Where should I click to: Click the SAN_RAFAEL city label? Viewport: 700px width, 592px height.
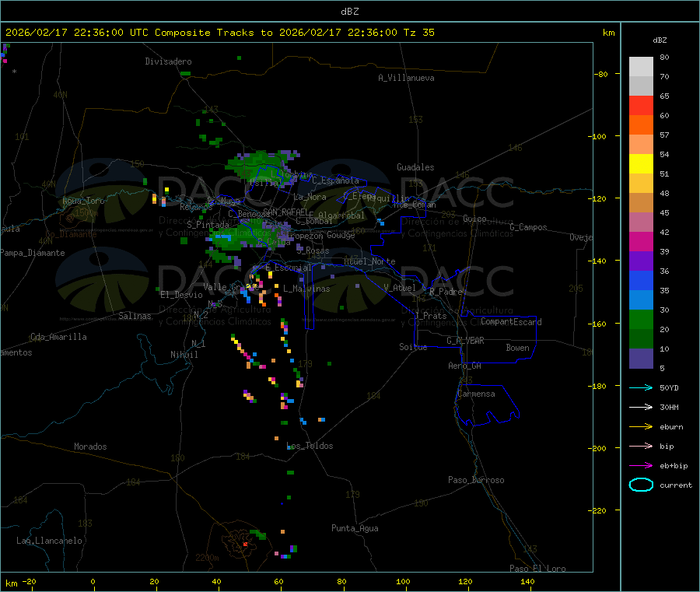click(285, 212)
